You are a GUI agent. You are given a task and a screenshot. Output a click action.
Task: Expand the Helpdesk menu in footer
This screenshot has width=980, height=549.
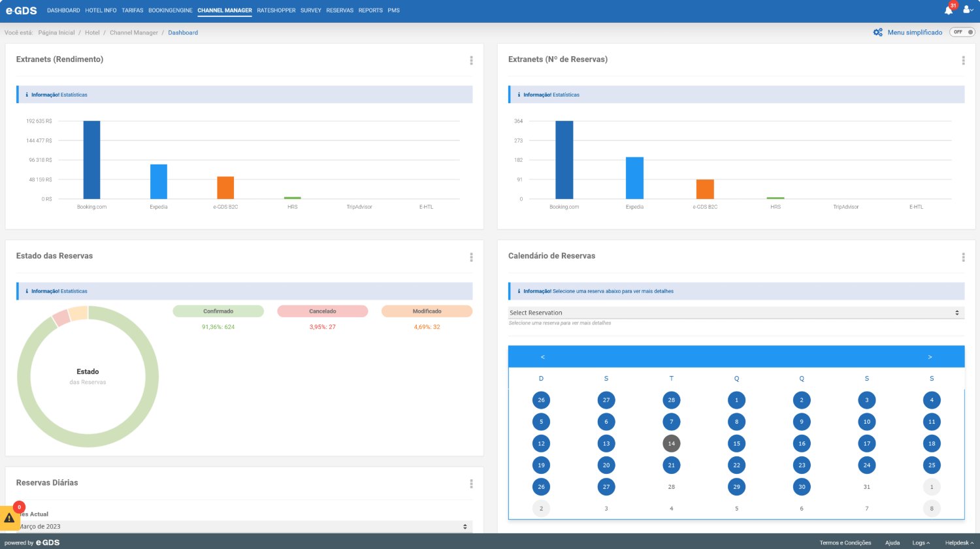pyautogui.click(x=959, y=542)
